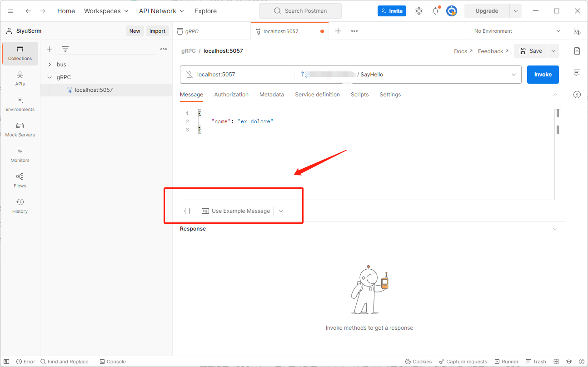This screenshot has width=588, height=367.
Task: Collapse the request pane chevron
Action: [555, 95]
